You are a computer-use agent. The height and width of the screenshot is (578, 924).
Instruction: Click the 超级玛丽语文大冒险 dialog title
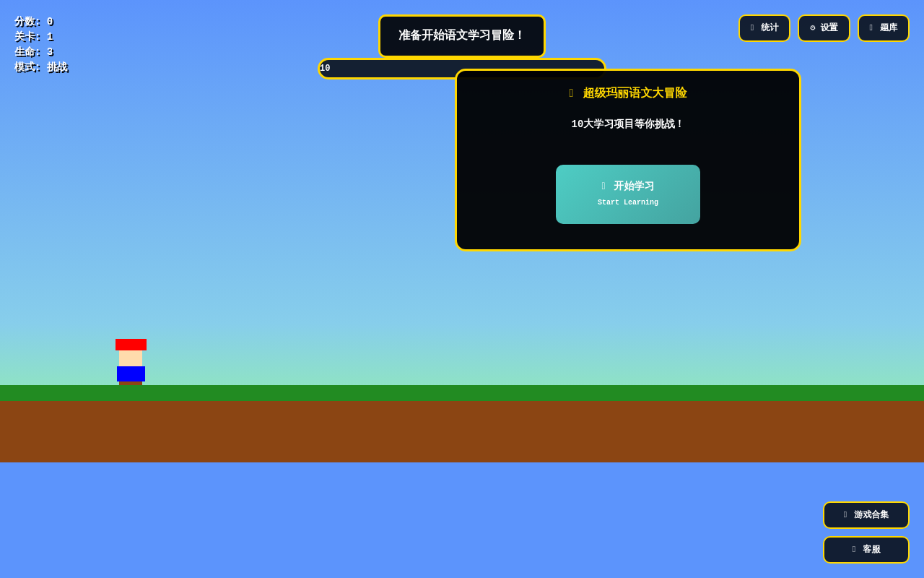click(x=635, y=93)
